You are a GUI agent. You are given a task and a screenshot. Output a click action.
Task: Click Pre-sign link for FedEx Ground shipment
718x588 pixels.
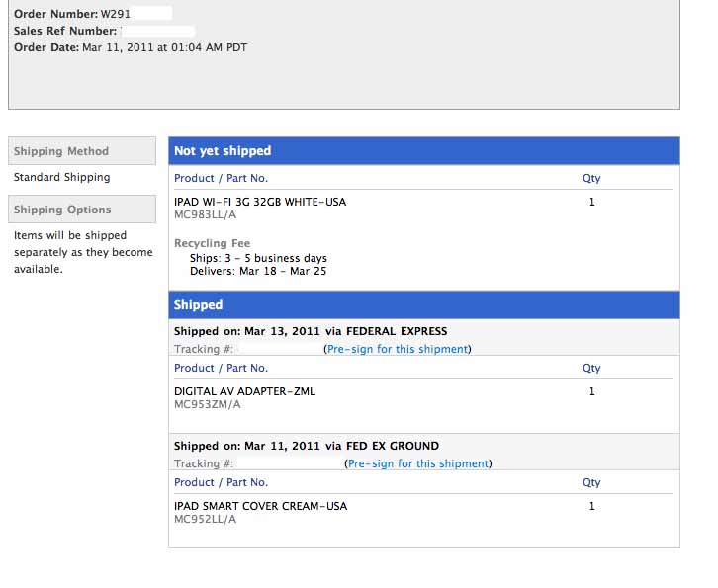[x=417, y=463]
